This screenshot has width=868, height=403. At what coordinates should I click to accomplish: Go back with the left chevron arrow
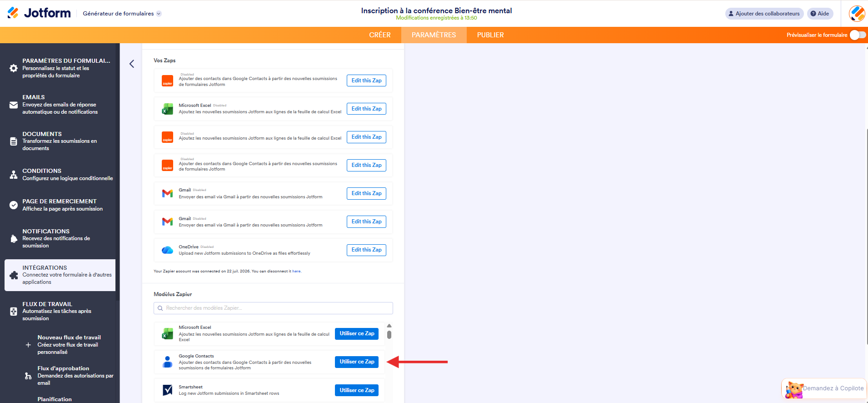pyautogui.click(x=132, y=64)
